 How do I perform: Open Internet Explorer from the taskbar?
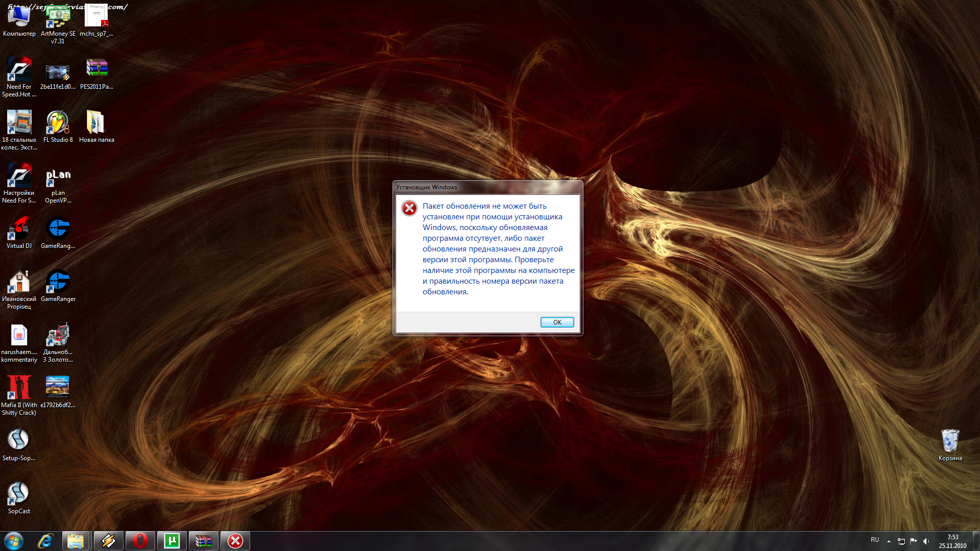pos(45,541)
